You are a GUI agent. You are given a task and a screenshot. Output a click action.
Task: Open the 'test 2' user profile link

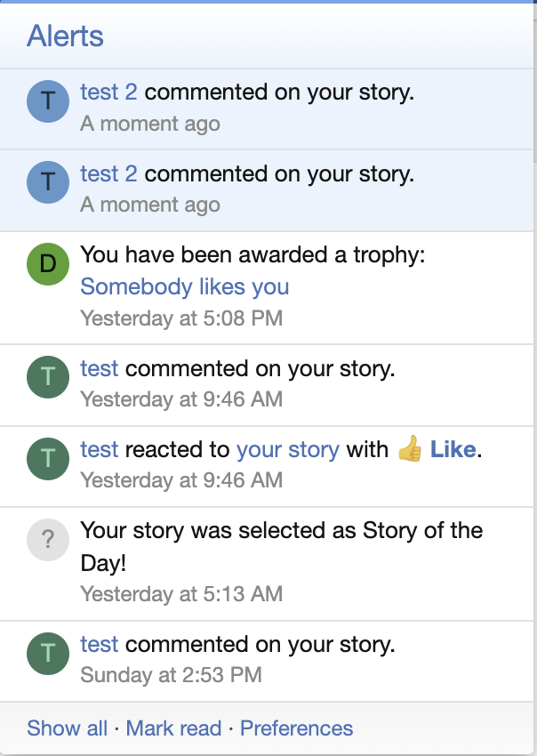(x=107, y=92)
